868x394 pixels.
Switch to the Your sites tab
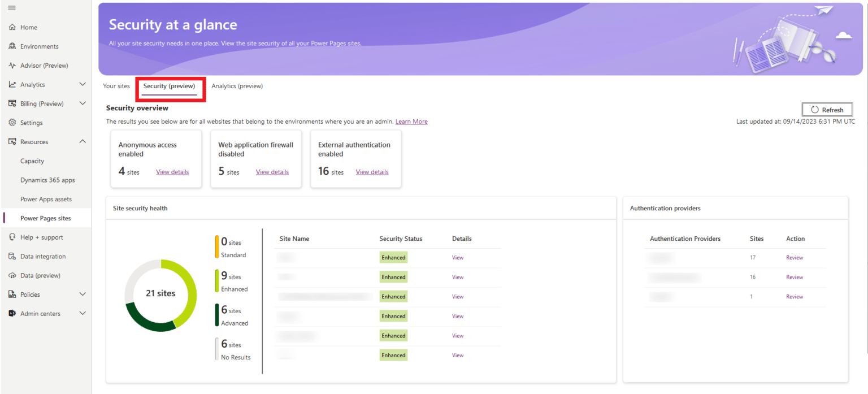[x=116, y=86]
